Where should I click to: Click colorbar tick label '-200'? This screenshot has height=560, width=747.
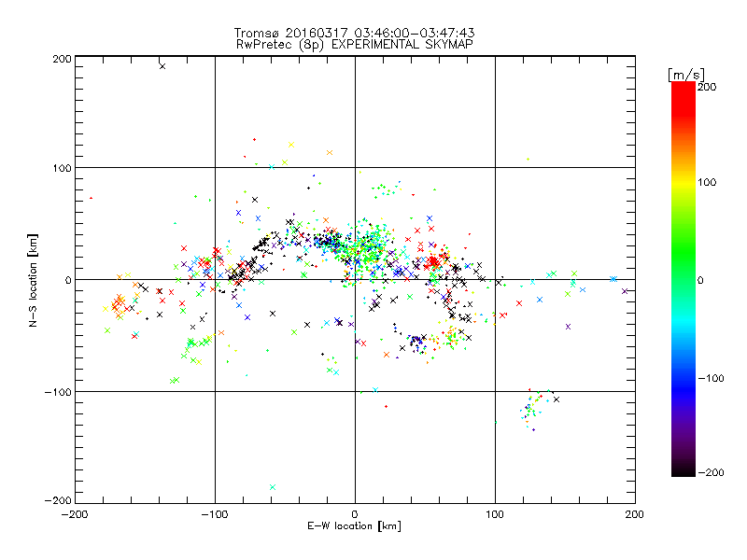711,473
